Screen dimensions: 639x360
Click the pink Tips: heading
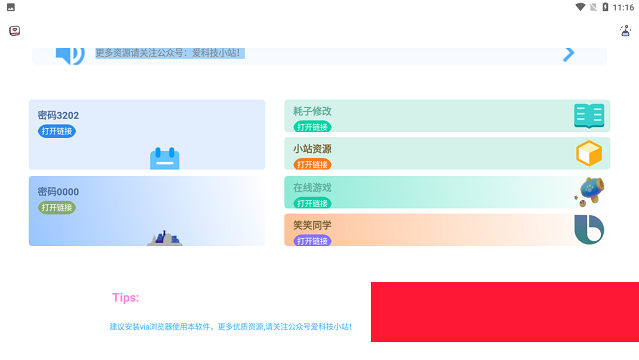click(x=126, y=298)
